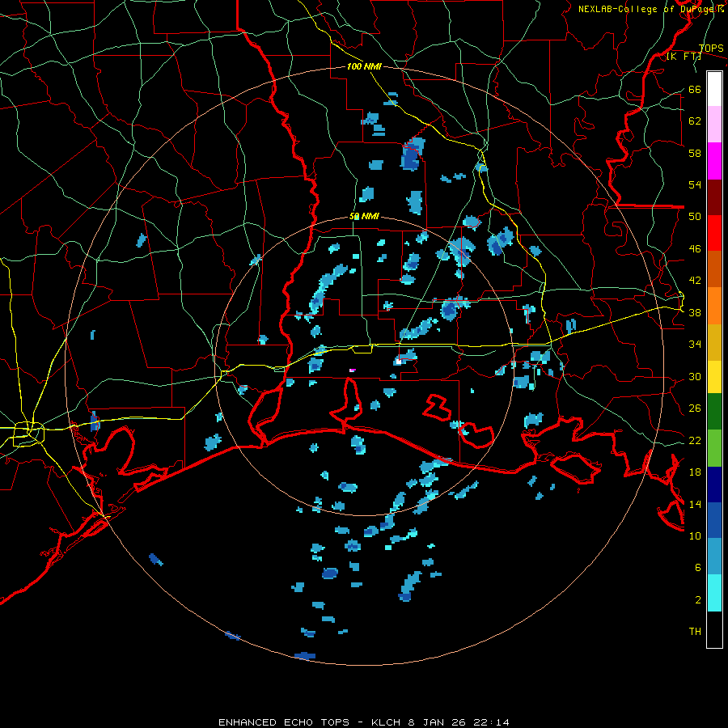Click the "38" legend value

(x=695, y=312)
